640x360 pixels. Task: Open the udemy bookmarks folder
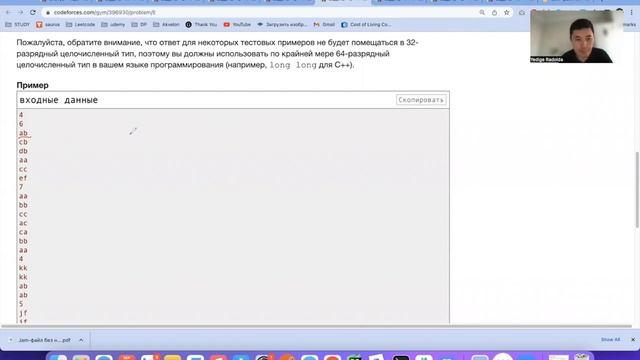click(x=113, y=24)
